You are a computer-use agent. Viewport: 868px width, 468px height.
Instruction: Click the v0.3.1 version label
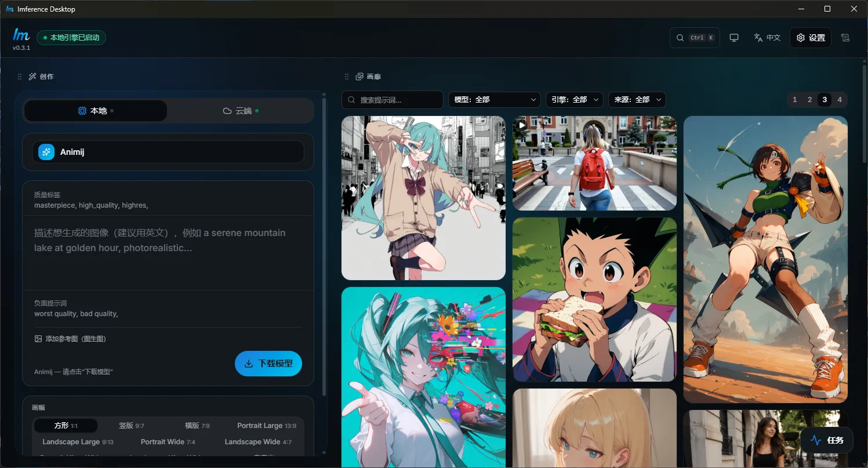tap(21, 48)
